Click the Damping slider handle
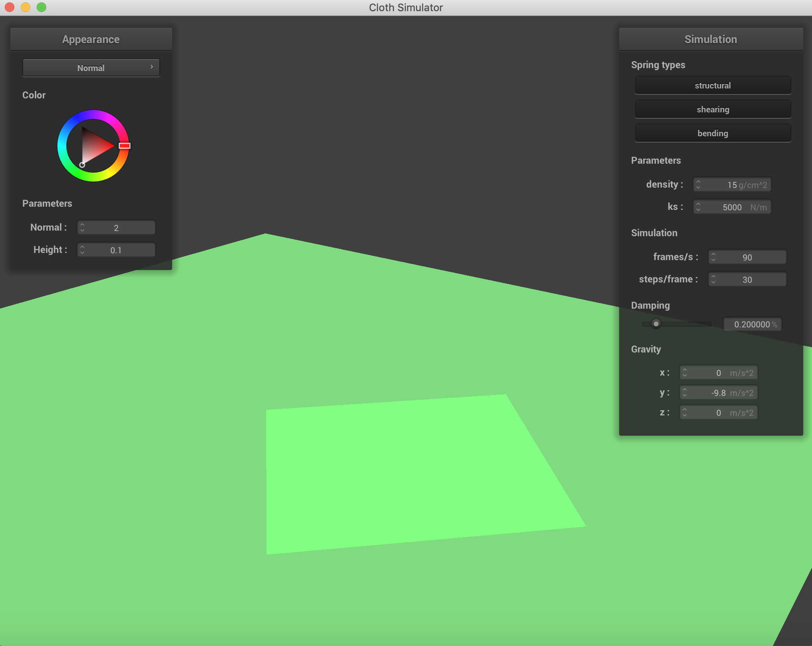812x646 pixels. 656,324
